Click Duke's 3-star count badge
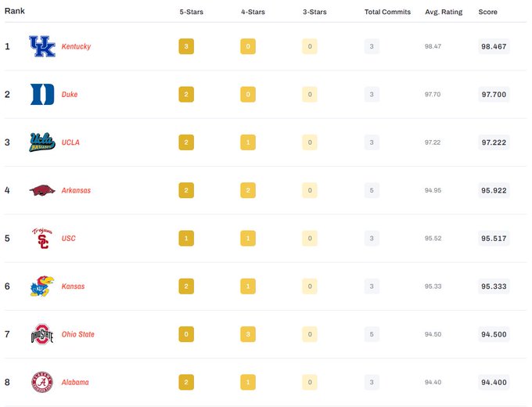The image size is (532, 407). (310, 95)
